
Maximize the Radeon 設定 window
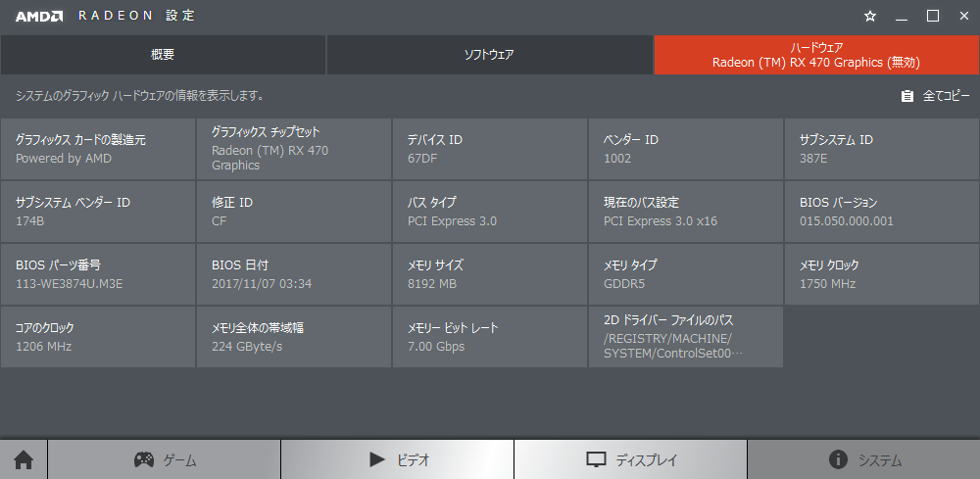(x=933, y=17)
